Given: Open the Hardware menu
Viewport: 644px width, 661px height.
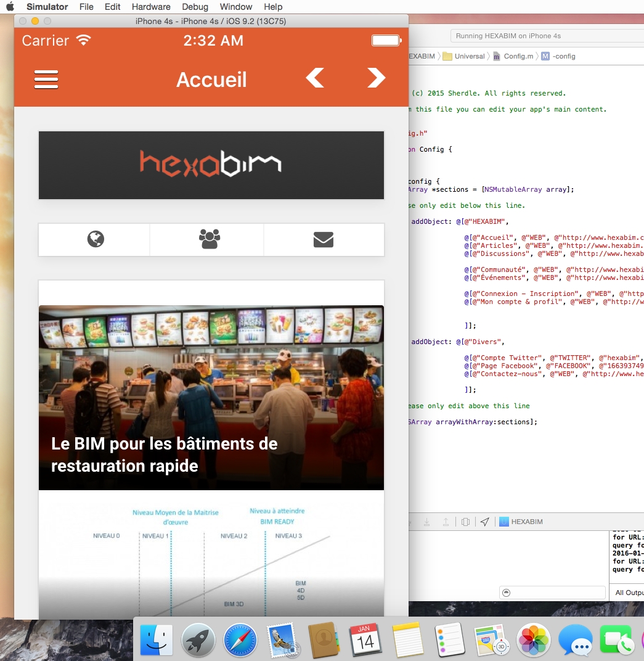Looking at the screenshot, I should coord(151,7).
